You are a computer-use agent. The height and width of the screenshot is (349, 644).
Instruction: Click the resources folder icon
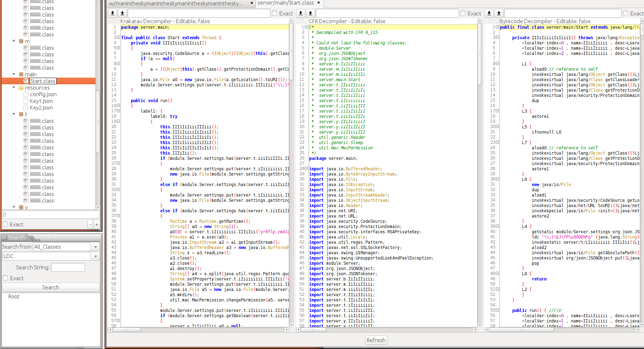point(21,88)
